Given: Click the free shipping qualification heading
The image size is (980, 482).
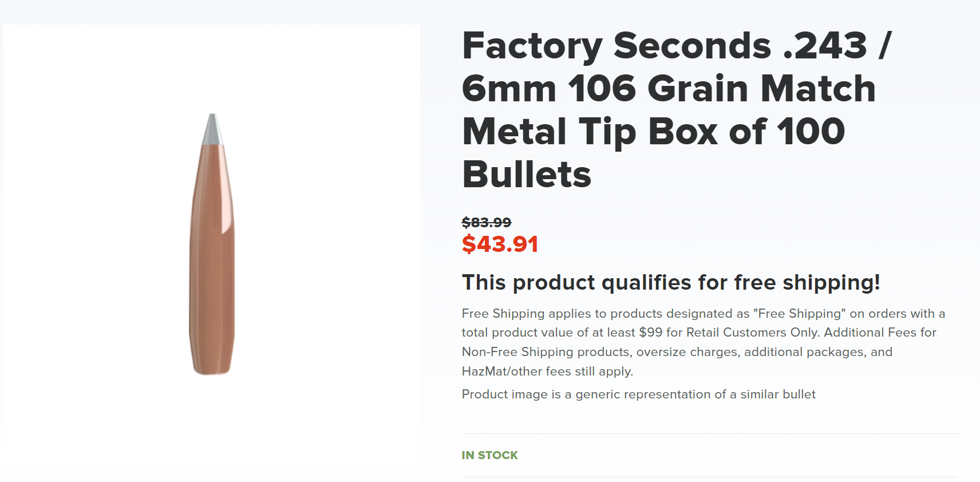Looking at the screenshot, I should 671,283.
